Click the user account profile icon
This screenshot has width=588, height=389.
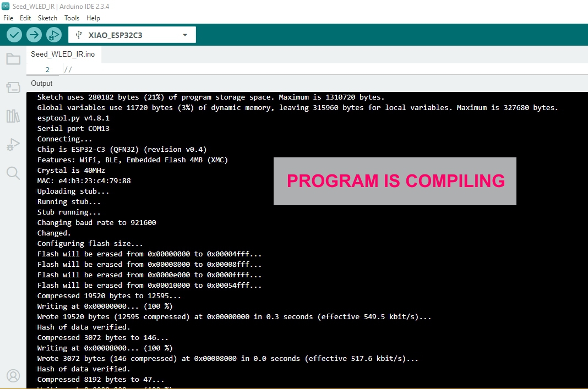click(13, 375)
